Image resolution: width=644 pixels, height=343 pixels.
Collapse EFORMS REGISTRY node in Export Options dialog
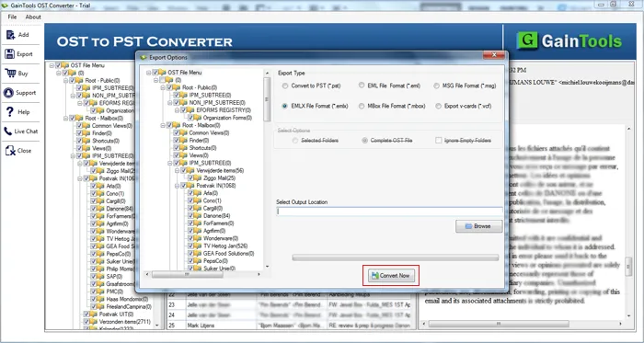tap(178, 110)
